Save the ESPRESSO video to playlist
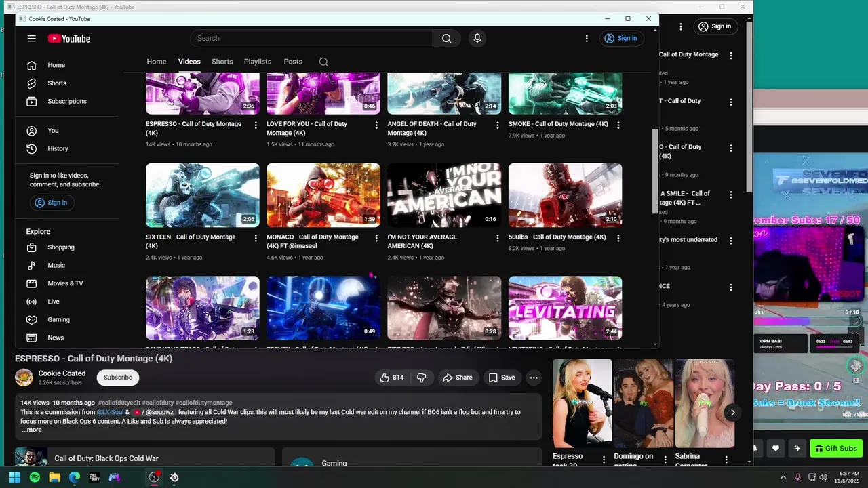The image size is (868, 488). pos(502,378)
